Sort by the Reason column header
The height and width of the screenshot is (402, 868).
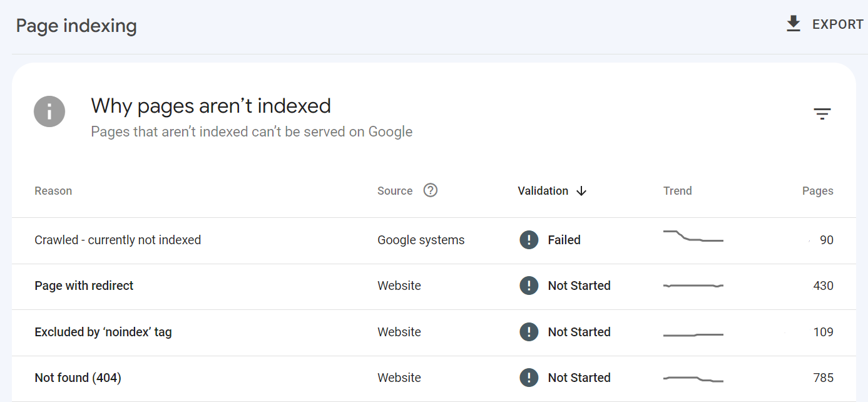[x=53, y=191]
